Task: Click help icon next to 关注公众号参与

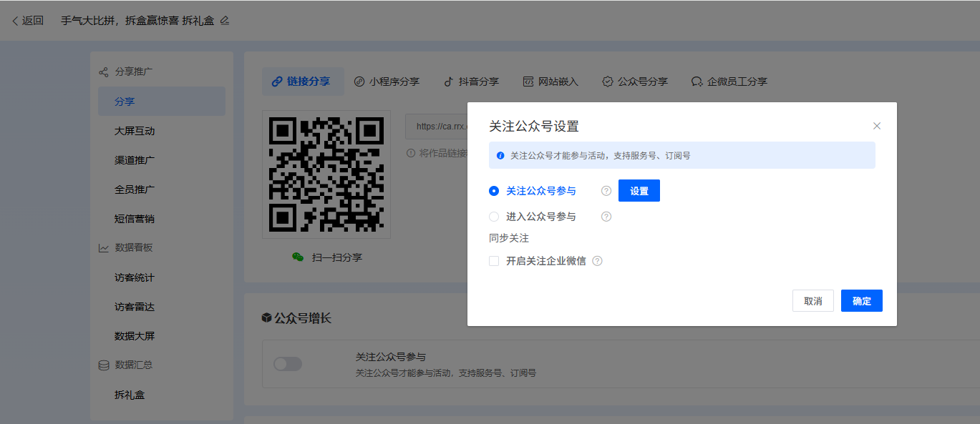Action: (606, 191)
